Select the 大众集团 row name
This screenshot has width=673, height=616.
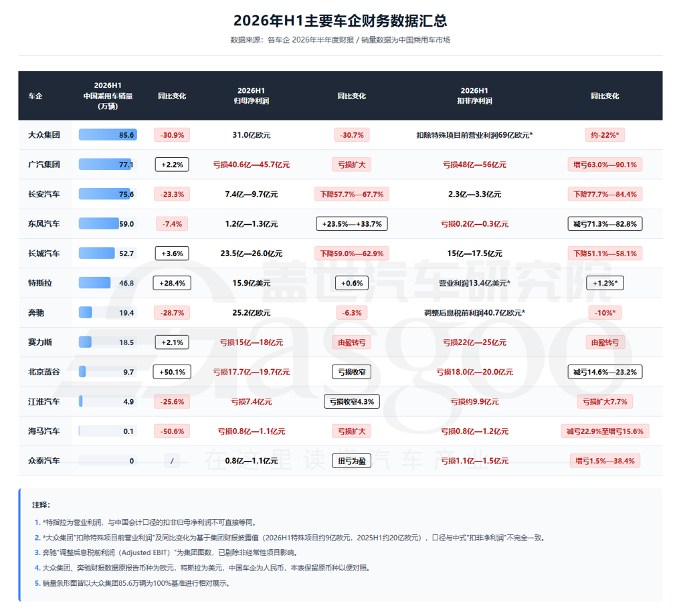pos(43,134)
